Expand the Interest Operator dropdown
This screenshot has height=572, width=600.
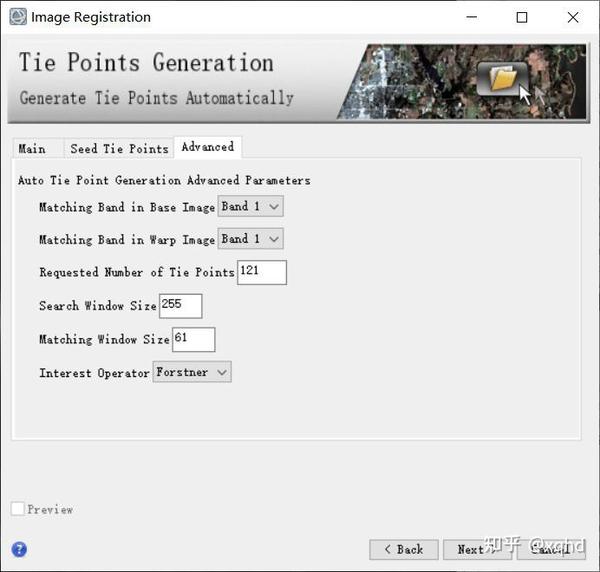pos(192,372)
